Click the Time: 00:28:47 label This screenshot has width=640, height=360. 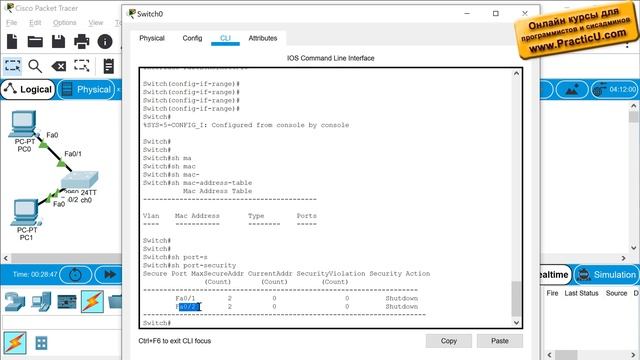pyautogui.click(x=35, y=274)
